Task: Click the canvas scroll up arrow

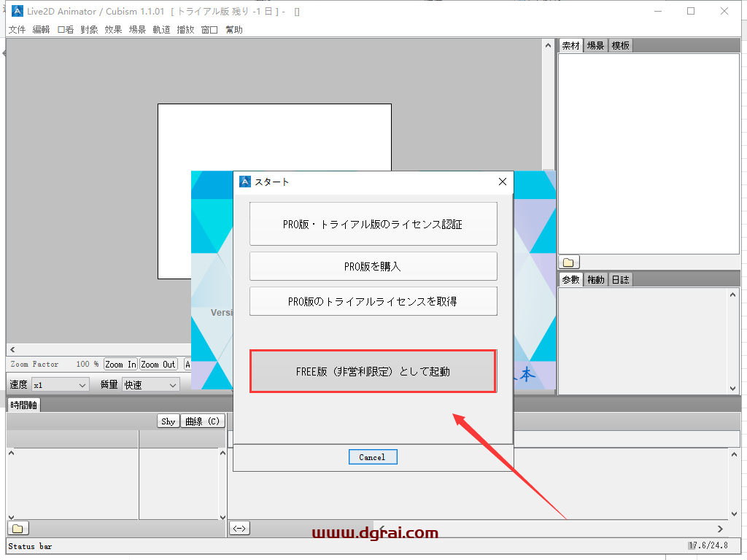Action: (x=548, y=45)
